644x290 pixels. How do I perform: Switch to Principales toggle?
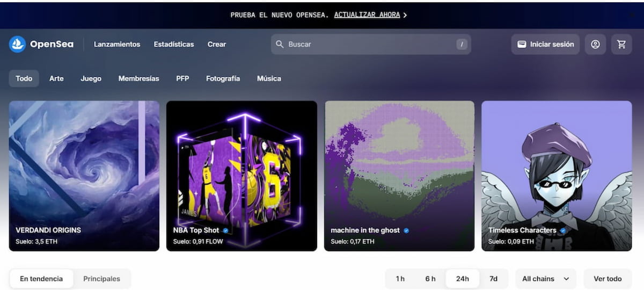coord(102,279)
